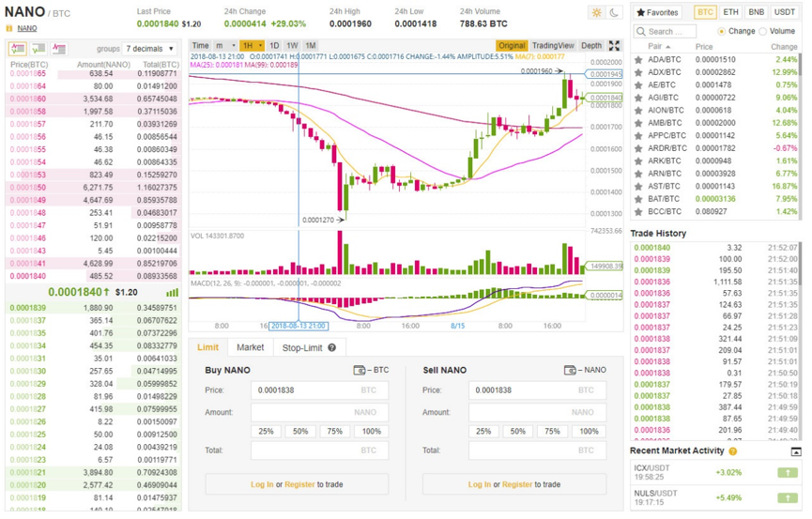Select the USDT market tab
This screenshot has width=812, height=519.
click(784, 12)
